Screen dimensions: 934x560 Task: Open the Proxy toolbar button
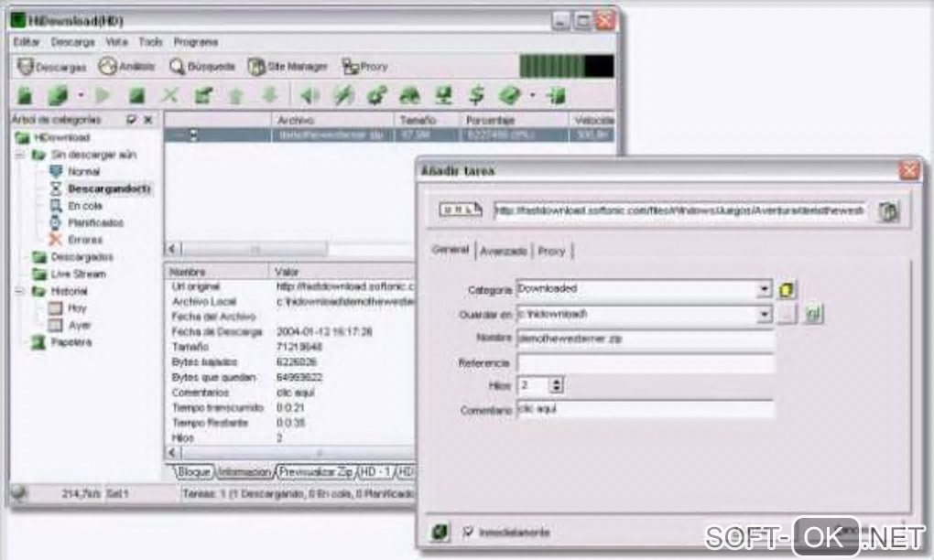[x=365, y=66]
